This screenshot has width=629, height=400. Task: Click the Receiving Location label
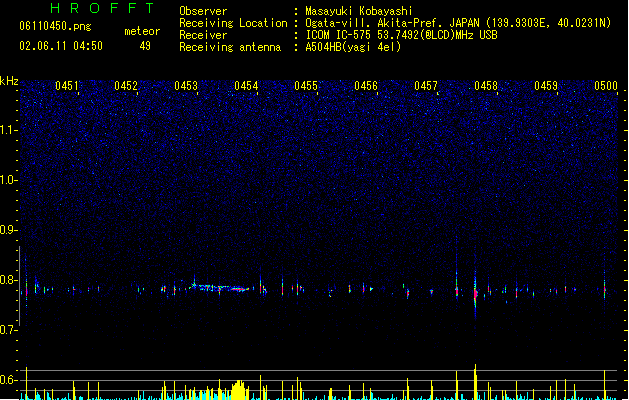tap(233, 23)
